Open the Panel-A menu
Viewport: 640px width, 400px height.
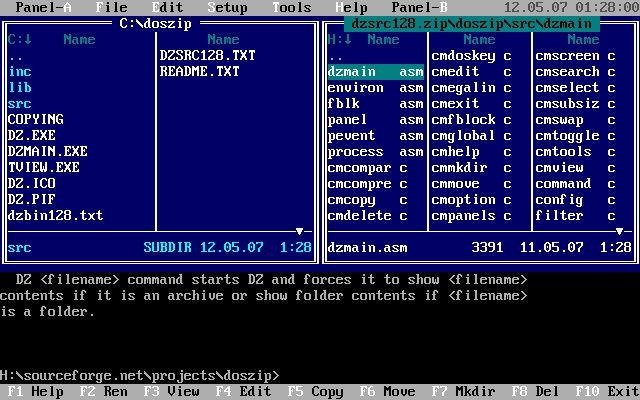click(x=44, y=7)
